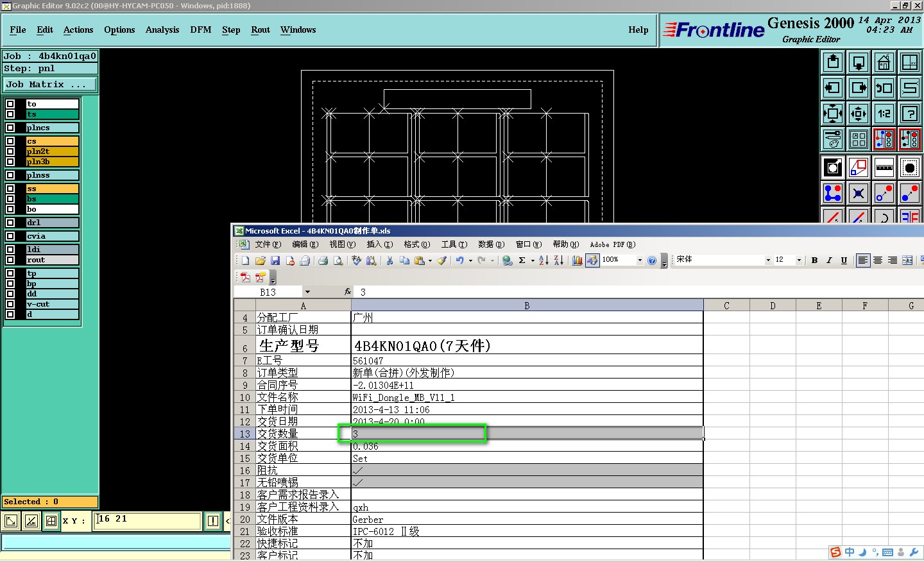This screenshot has width=924, height=562.
Task: Click the AutoSum sigma icon in Excel
Action: click(x=522, y=260)
